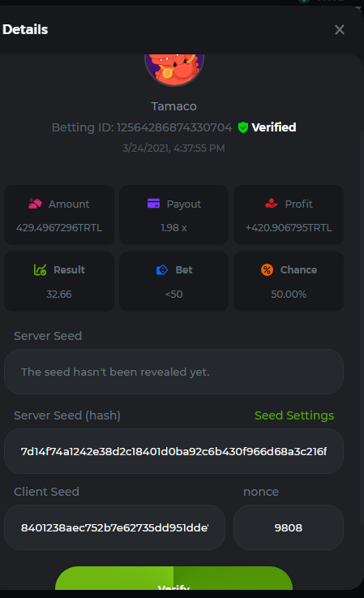
Task: Click the green Result chart icon
Action: [40, 269]
